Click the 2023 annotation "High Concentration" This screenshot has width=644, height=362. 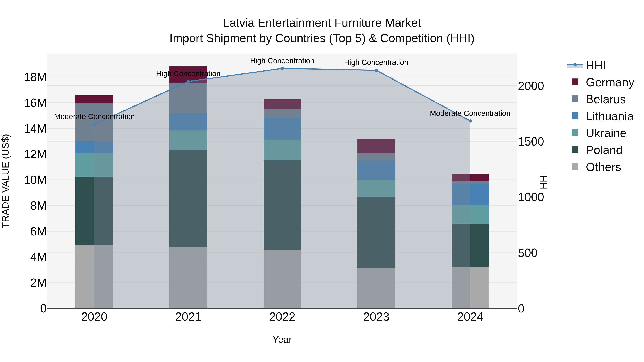(x=376, y=62)
